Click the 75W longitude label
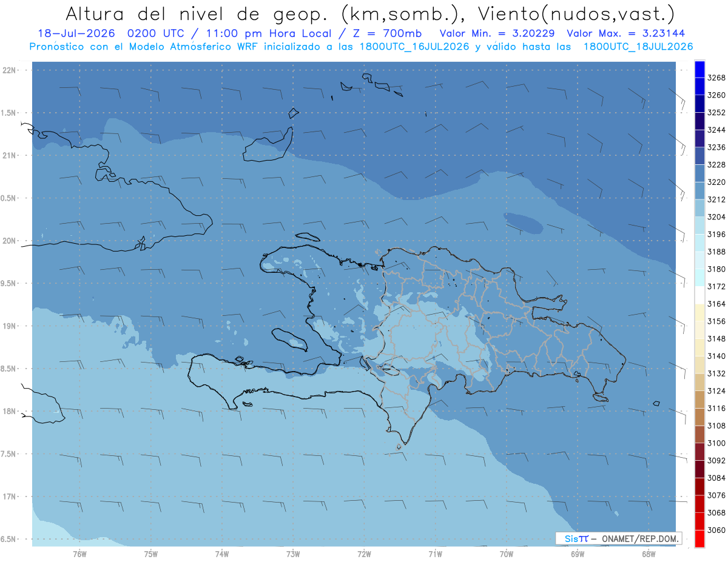The height and width of the screenshot is (562, 728). [x=151, y=554]
